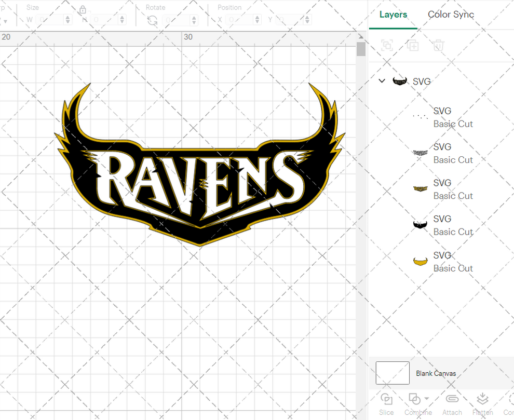
Task: Click the Combine button label
Action: [x=417, y=412]
